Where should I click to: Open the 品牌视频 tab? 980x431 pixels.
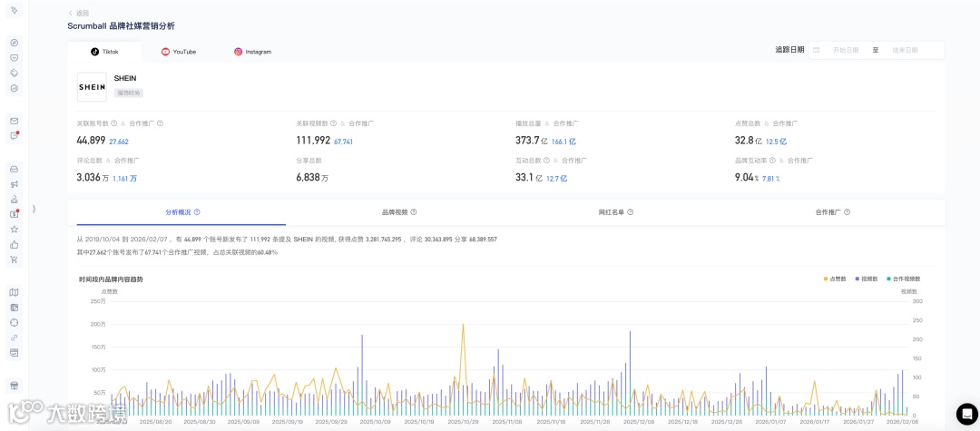click(x=399, y=211)
